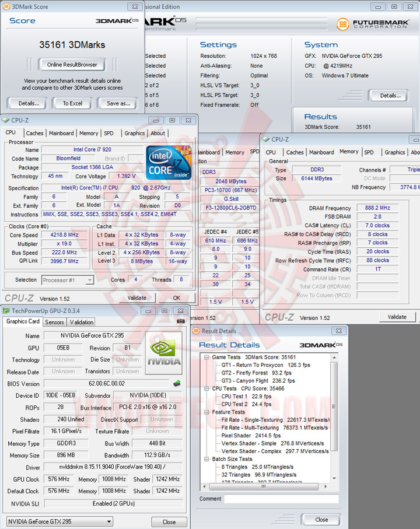Click the To Excel button

pyautogui.click(x=72, y=104)
